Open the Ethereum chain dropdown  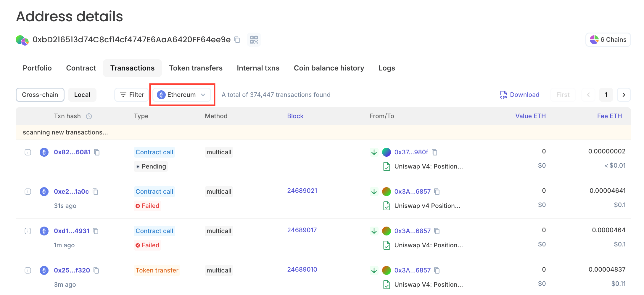(181, 95)
